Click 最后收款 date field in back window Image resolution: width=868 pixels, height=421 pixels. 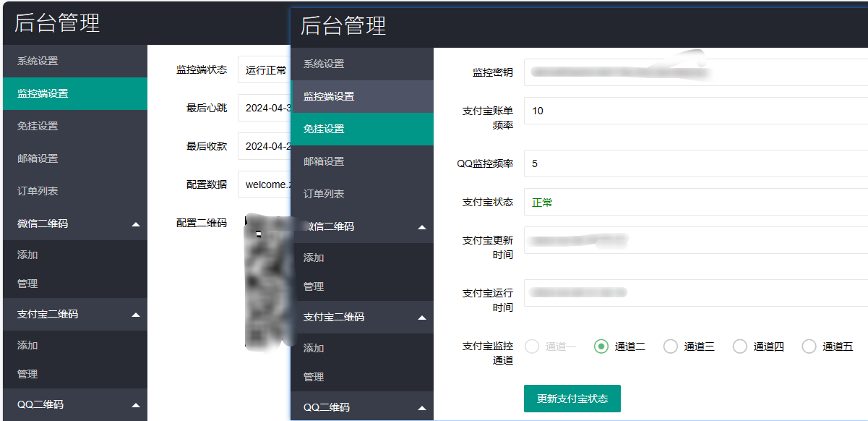(x=264, y=146)
